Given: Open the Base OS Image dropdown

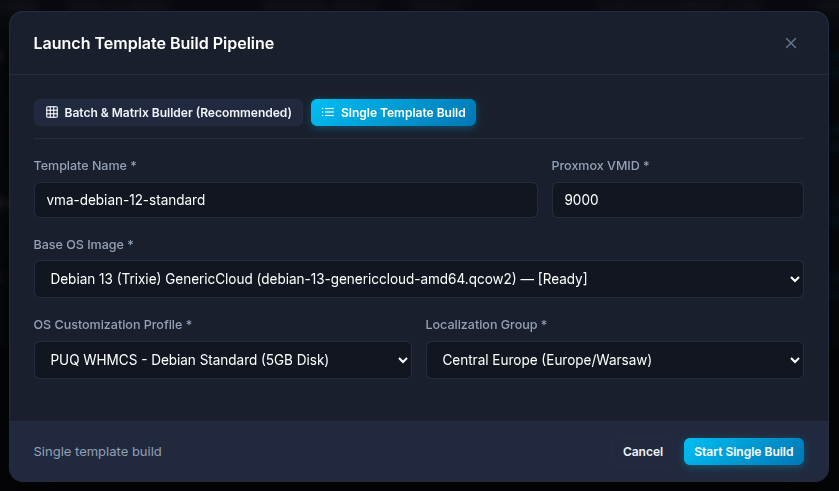Looking at the screenshot, I should 418,279.
